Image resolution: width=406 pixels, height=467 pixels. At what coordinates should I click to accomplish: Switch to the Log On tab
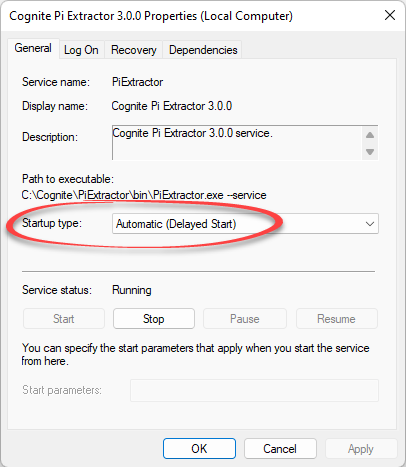coord(81,50)
